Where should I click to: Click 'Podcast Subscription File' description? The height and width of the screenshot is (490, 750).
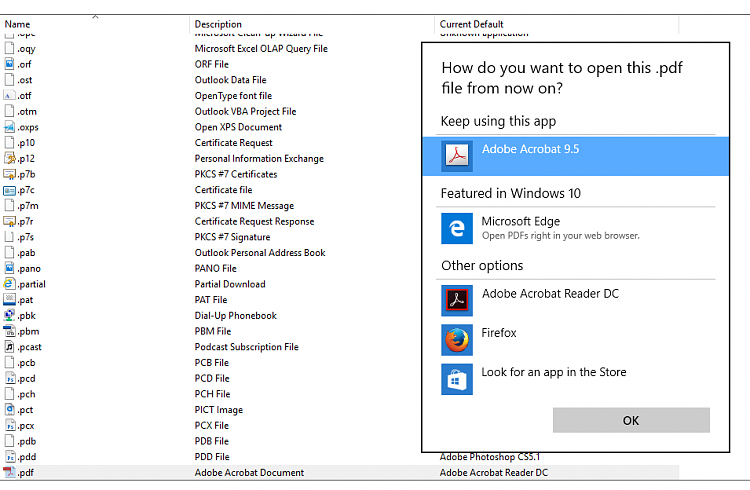pyautogui.click(x=247, y=347)
